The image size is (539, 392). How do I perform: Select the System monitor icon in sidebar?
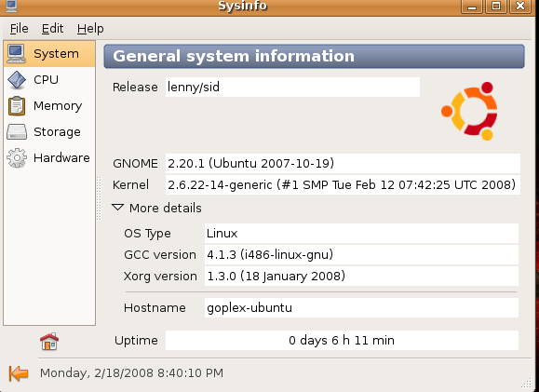click(x=16, y=54)
